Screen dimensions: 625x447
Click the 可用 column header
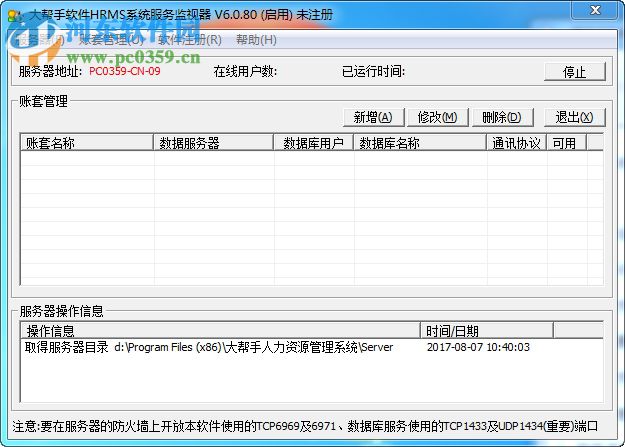567,143
